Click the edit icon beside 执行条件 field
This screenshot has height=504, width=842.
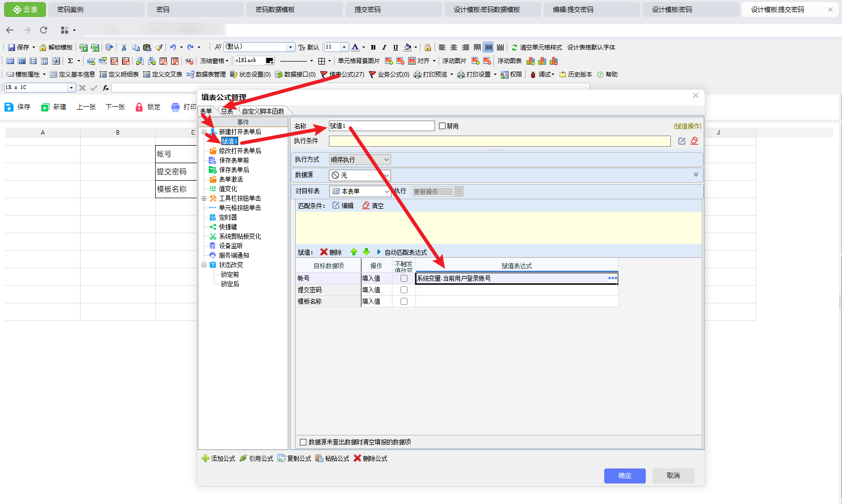[x=682, y=141]
